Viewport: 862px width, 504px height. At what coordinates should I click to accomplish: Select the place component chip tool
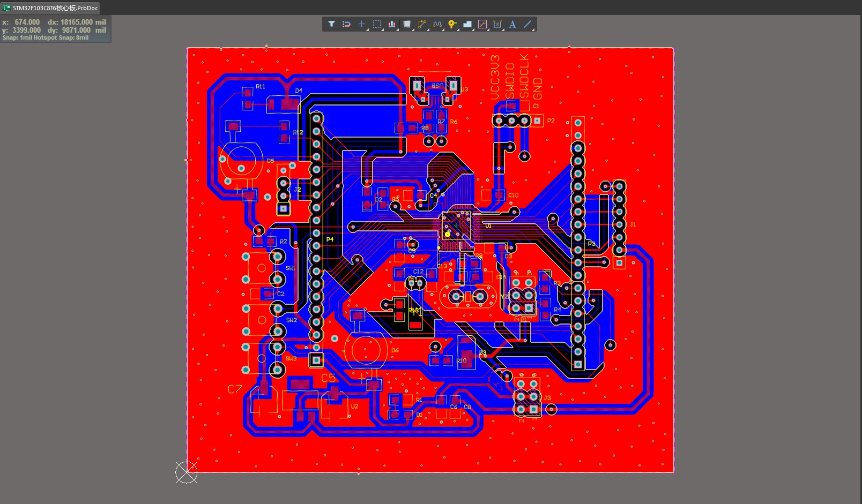pos(407,24)
